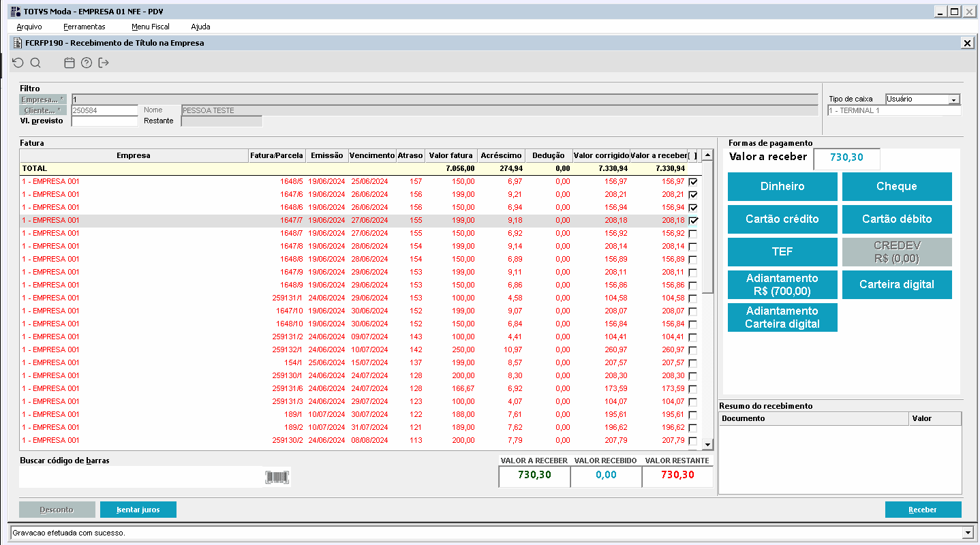Click the VALOR RESTANTE amount 730,30

pyautogui.click(x=677, y=476)
